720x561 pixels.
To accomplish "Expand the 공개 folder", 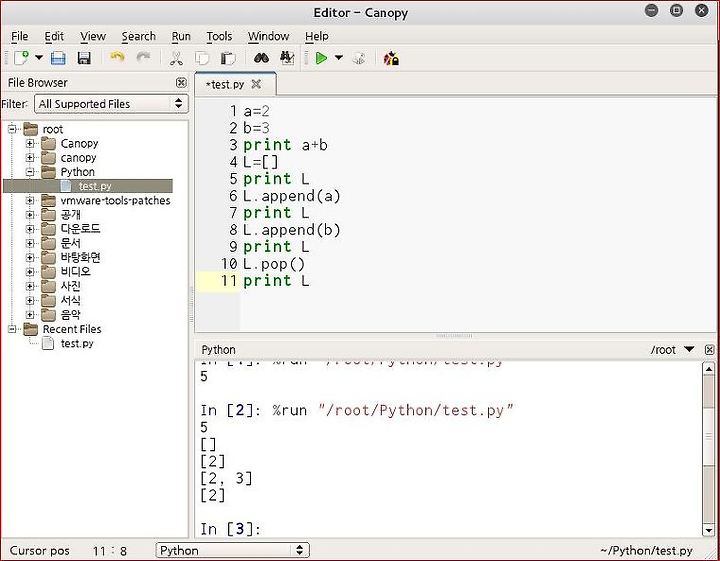I will point(30,215).
